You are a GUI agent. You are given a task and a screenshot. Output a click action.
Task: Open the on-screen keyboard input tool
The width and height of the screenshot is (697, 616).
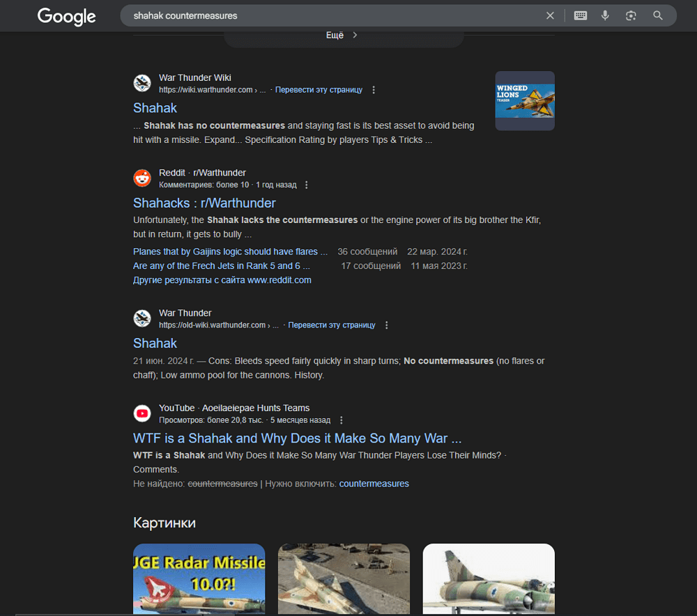click(580, 15)
